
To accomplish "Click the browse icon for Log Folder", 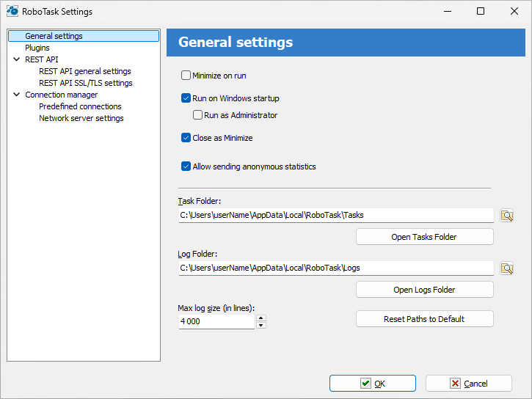I will pyautogui.click(x=506, y=268).
